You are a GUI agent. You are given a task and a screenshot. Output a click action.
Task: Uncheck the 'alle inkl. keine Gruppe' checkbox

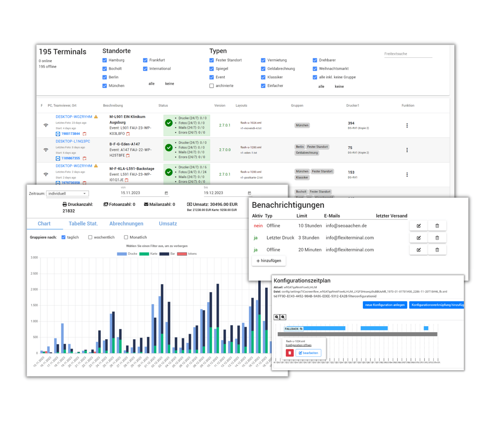315,77
